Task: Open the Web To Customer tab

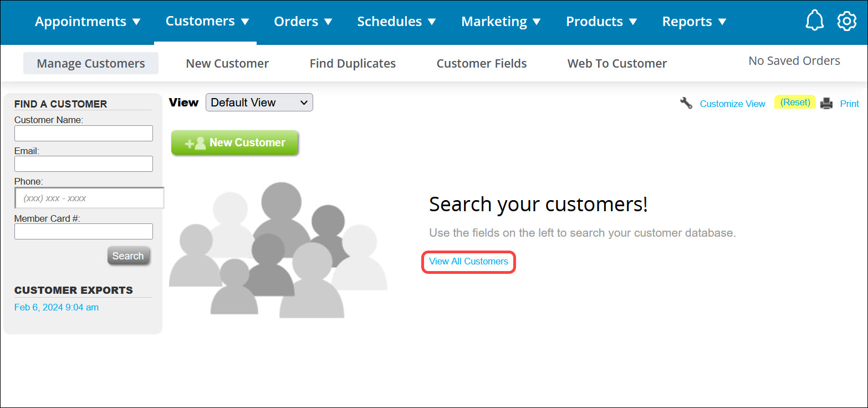Action: (616, 63)
